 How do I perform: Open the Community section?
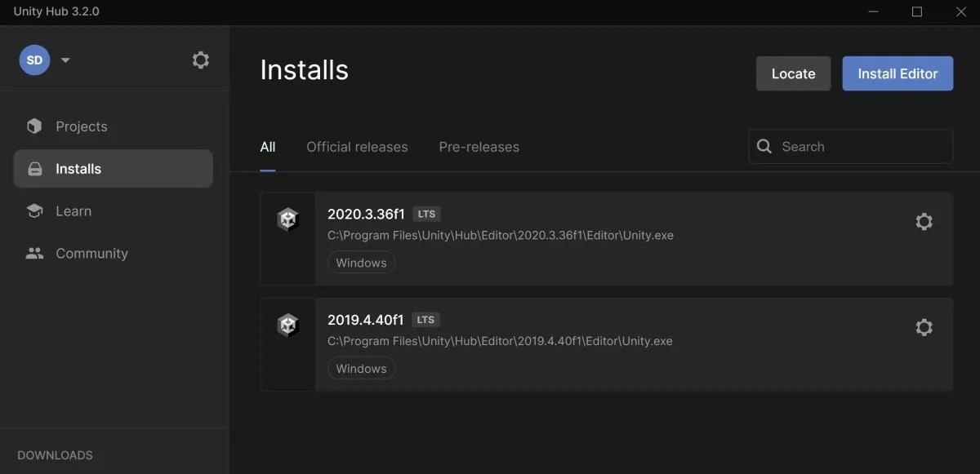pos(91,253)
